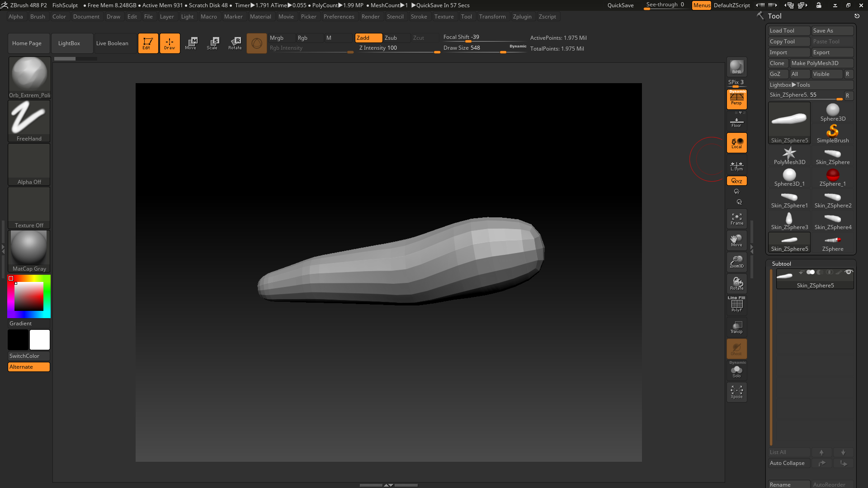868x488 pixels.
Task: Adjust the See-through slider
Action: (x=665, y=5)
